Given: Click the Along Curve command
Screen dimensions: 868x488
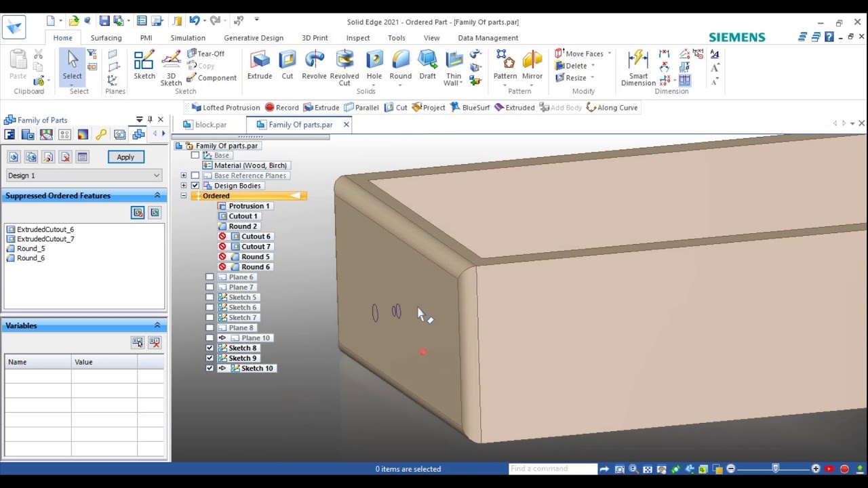Looking at the screenshot, I should [x=612, y=107].
